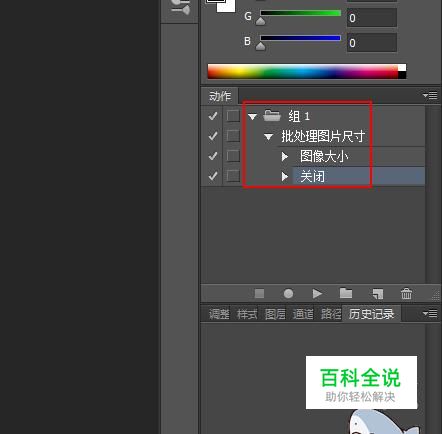The image size is (442, 434).
Task: Toggle dialog box for 关闭 step
Action: [x=233, y=176]
